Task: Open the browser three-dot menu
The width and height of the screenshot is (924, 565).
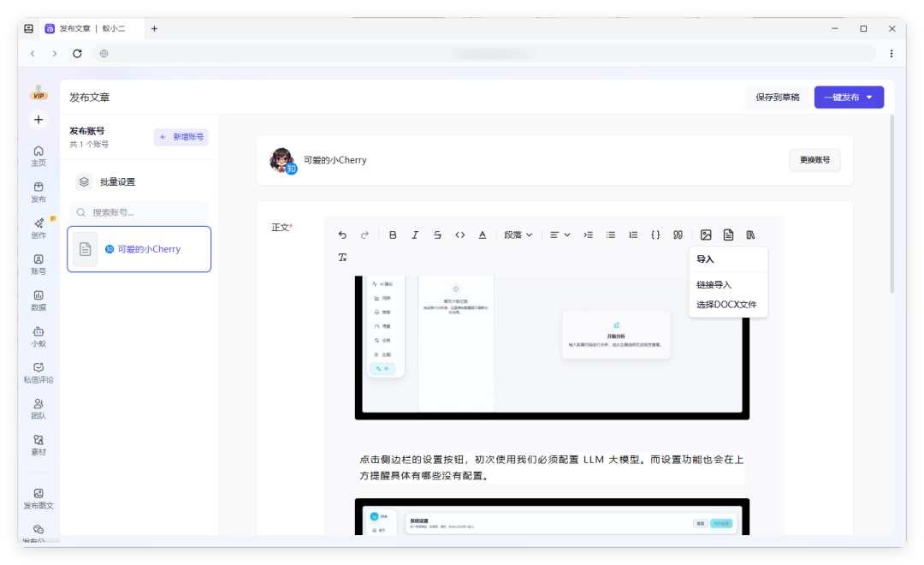Action: click(x=891, y=54)
